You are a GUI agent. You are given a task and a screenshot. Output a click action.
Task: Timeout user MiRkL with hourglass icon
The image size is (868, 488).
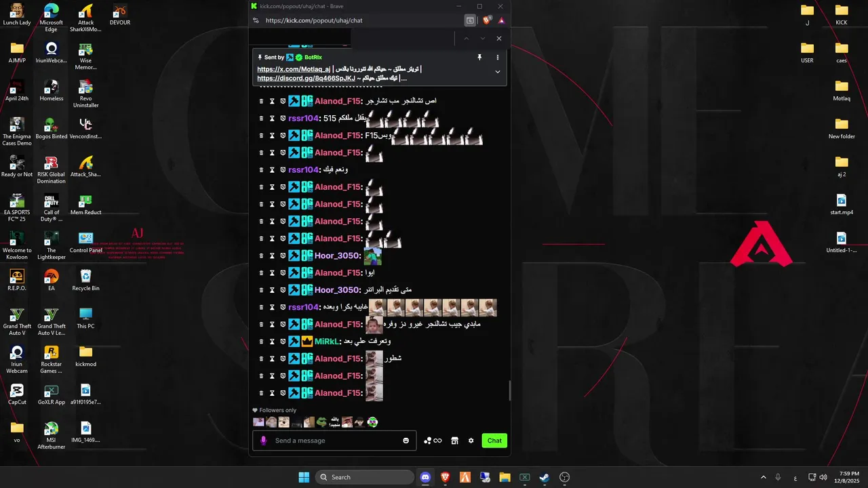272,342
